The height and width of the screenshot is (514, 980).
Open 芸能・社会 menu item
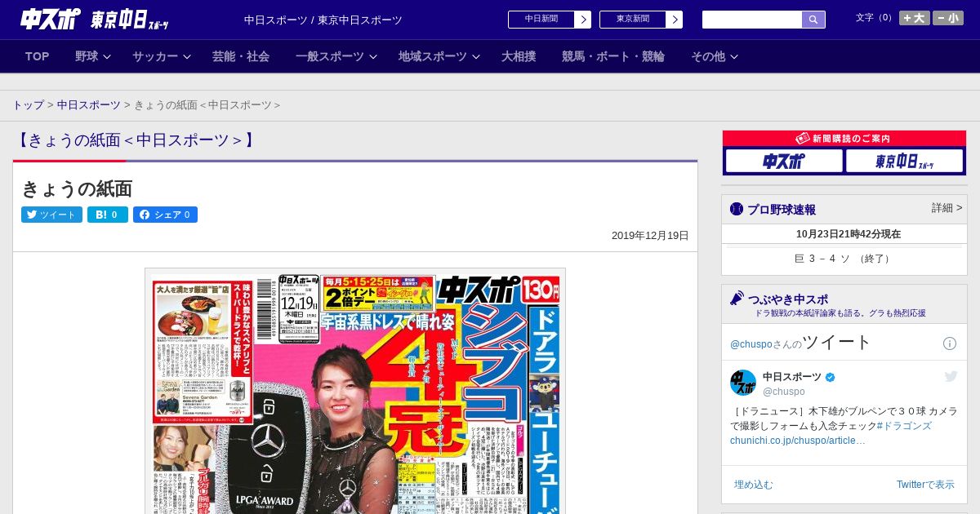point(241,56)
